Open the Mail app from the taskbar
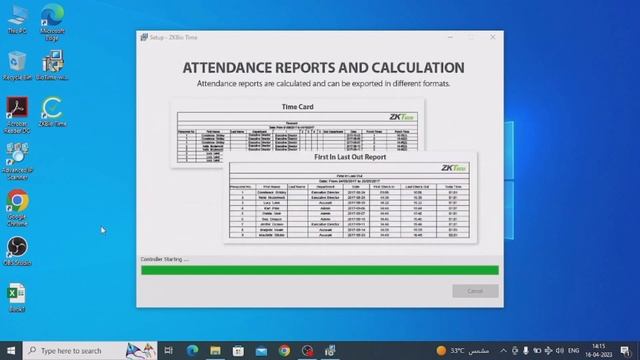This screenshot has width=640, height=360. tap(261, 351)
